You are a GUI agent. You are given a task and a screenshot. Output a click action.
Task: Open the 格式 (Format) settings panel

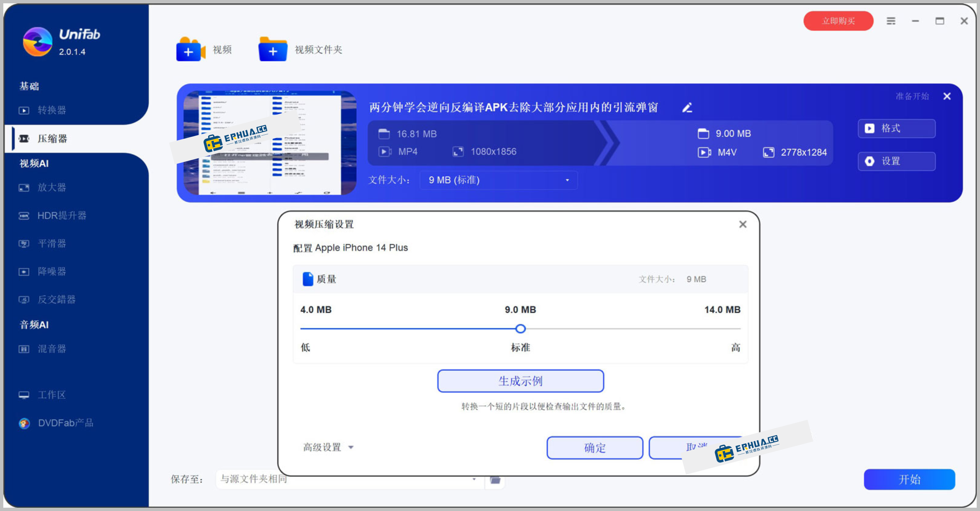(x=896, y=129)
